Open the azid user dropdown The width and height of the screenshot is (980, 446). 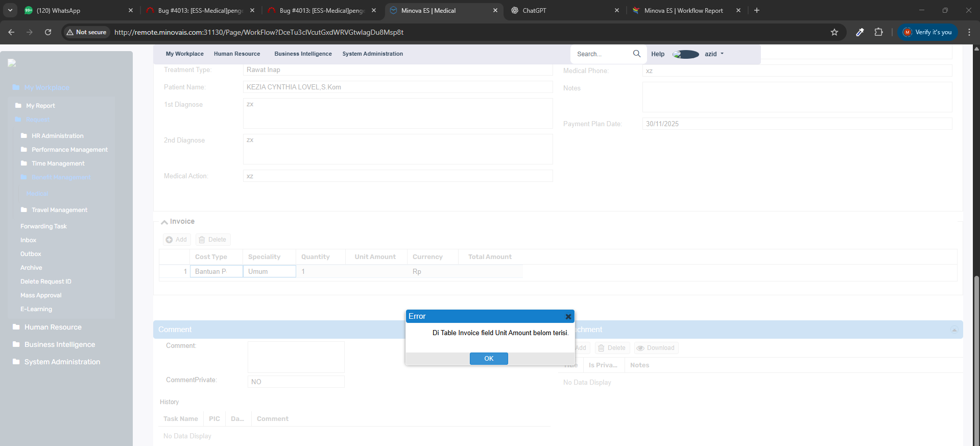(x=714, y=54)
